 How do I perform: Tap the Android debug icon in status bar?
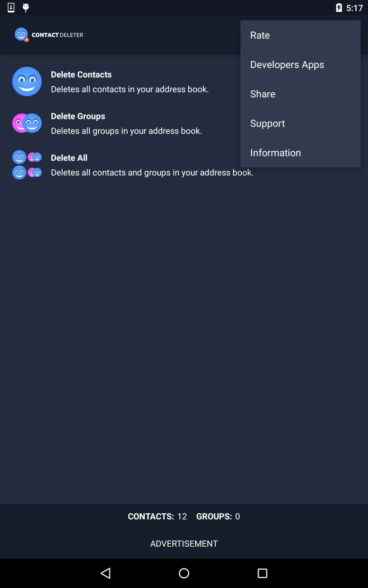pyautogui.click(x=26, y=8)
